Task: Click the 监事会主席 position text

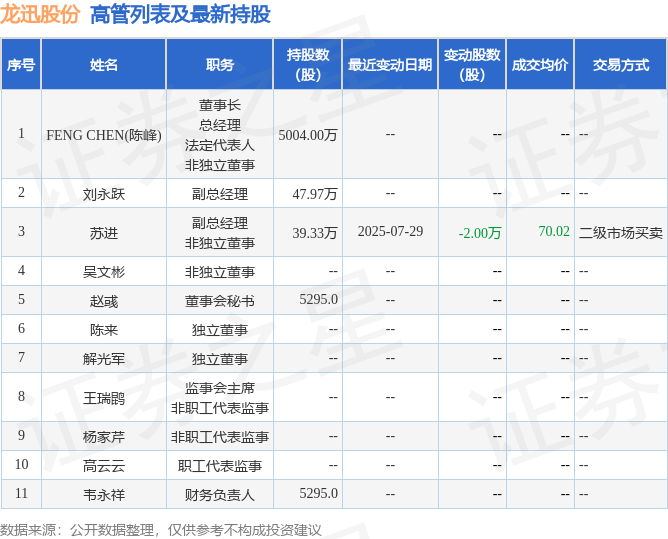Action: coord(219,388)
